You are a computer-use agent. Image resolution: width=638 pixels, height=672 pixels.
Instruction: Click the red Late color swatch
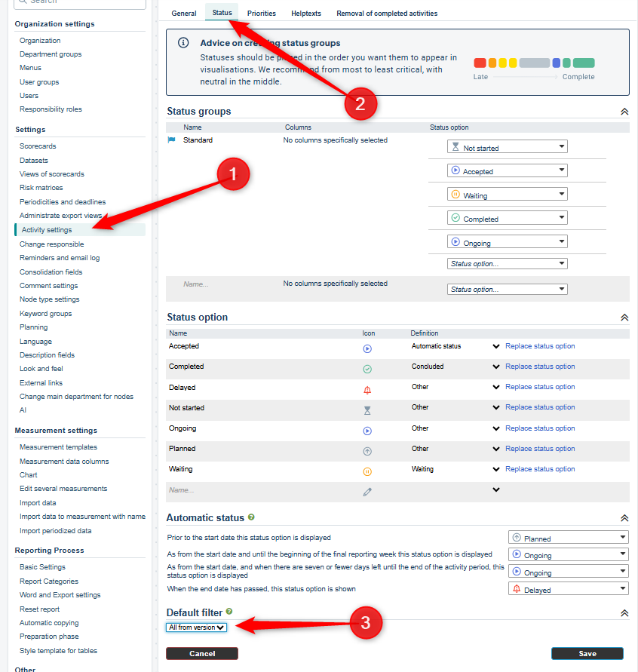(x=480, y=63)
